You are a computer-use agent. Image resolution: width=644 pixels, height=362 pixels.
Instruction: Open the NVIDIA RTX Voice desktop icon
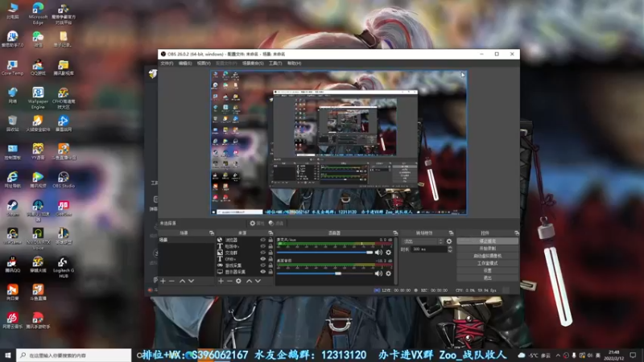[38, 240]
